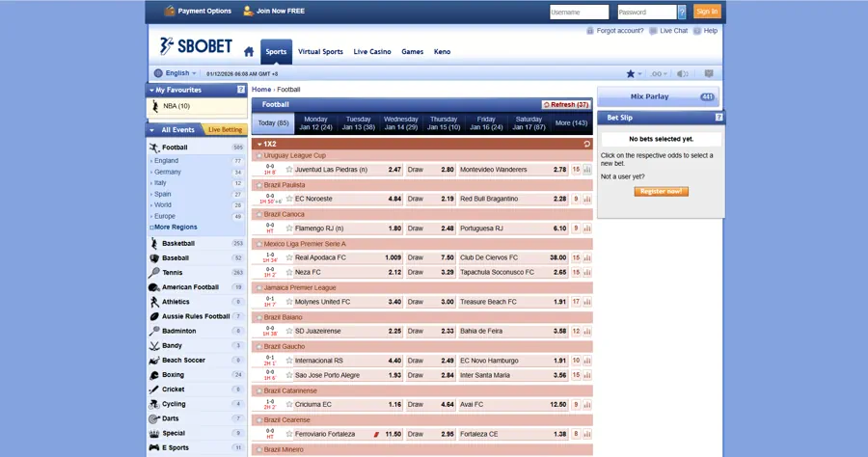Favourite the EC Noroeste match star

pyautogui.click(x=289, y=199)
